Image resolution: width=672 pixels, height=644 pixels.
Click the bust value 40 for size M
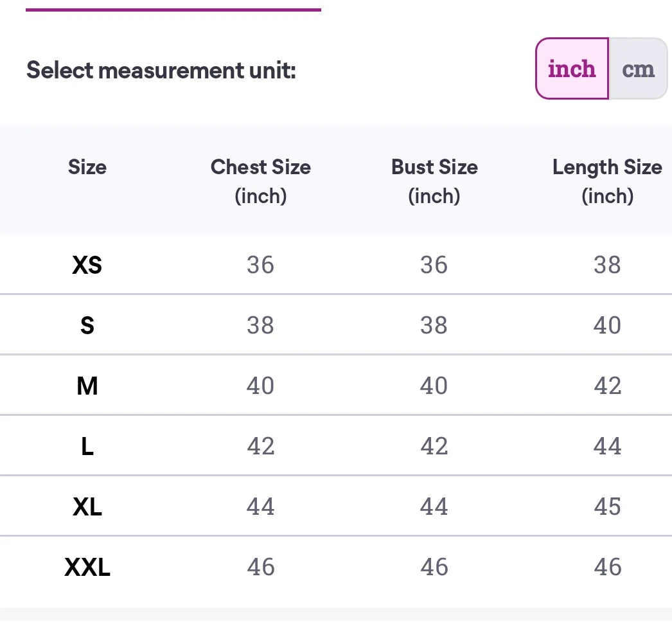coord(434,385)
